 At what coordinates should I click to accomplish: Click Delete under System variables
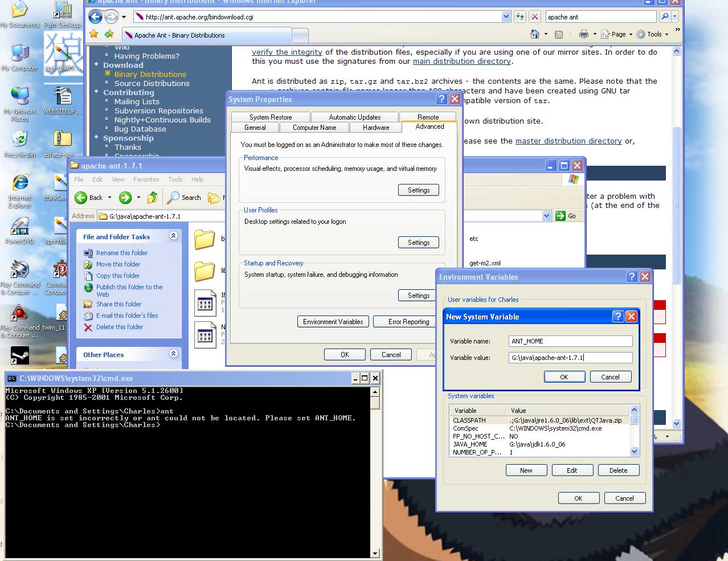pyautogui.click(x=618, y=470)
